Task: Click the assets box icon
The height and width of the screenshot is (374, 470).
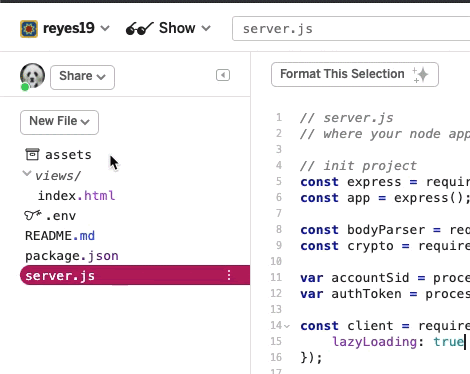Action: pos(32,154)
